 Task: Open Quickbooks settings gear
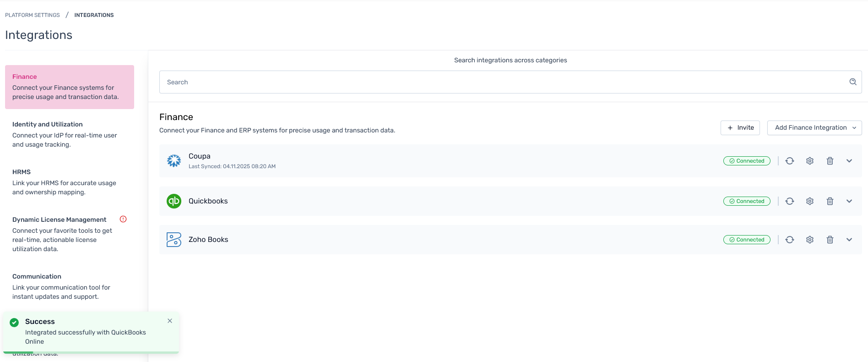click(810, 201)
